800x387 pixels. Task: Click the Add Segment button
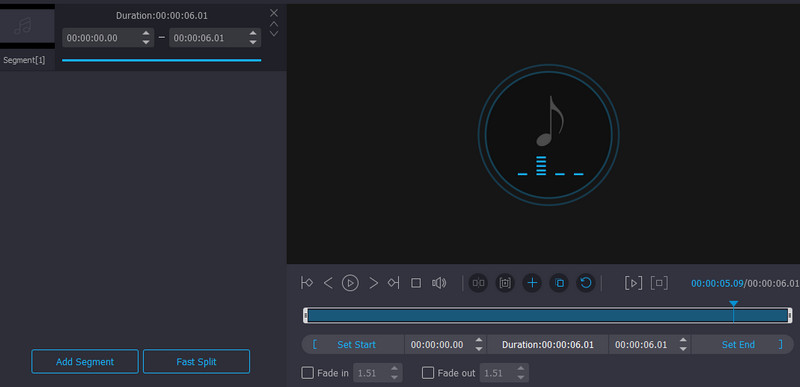(85, 362)
